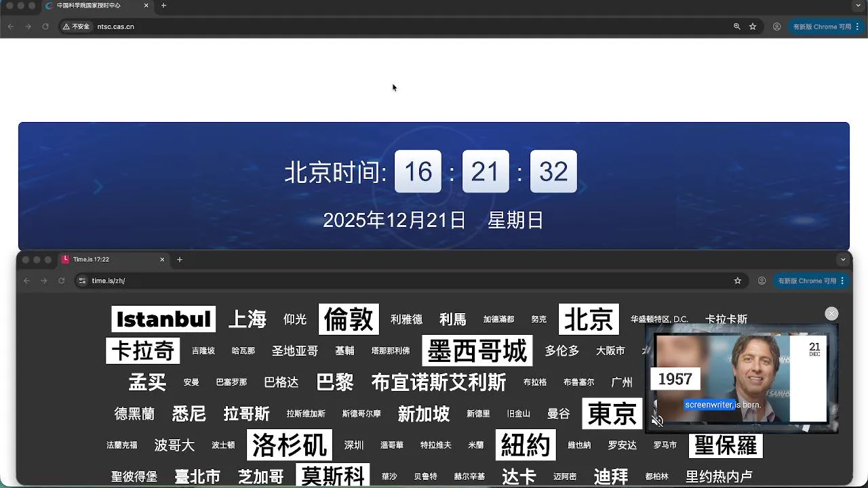Reload the Time.is page
This screenshot has height=488, width=868.
point(62,281)
